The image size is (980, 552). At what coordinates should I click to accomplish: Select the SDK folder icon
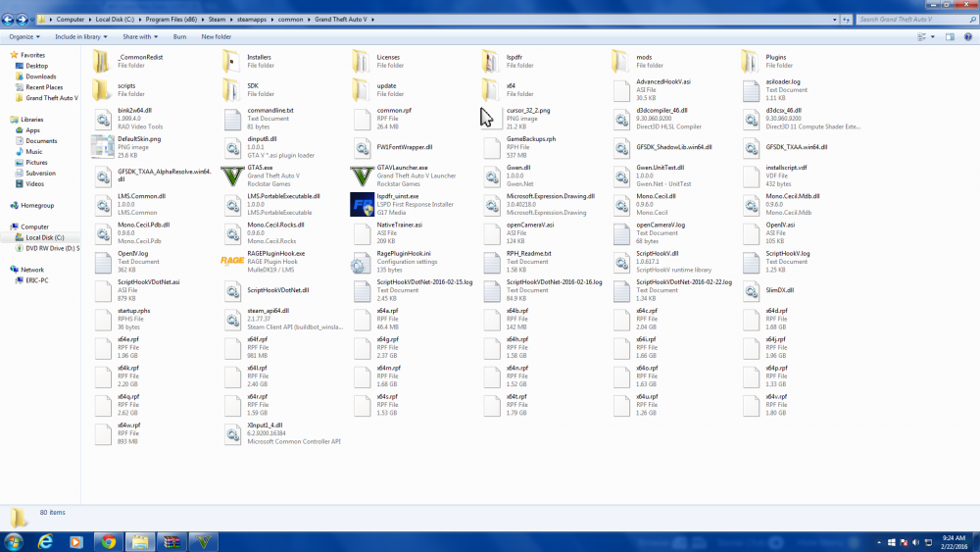click(x=231, y=90)
